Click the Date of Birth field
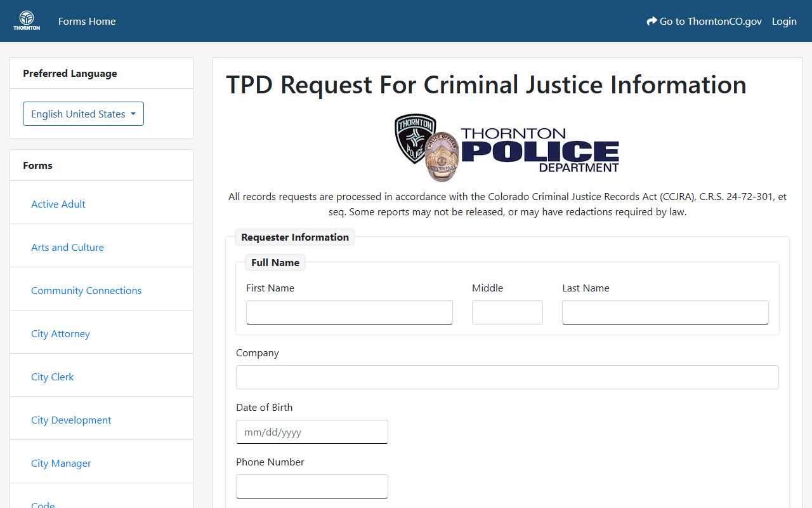Image resolution: width=812 pixels, height=508 pixels. (312, 432)
